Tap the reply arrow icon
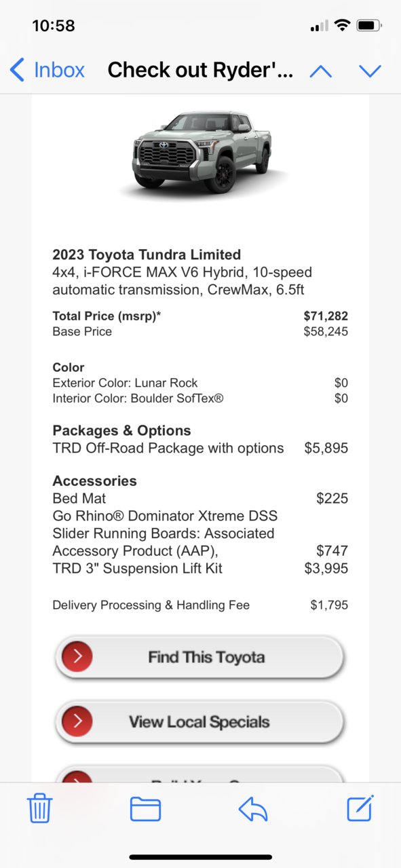This screenshot has width=401, height=868. (x=253, y=808)
